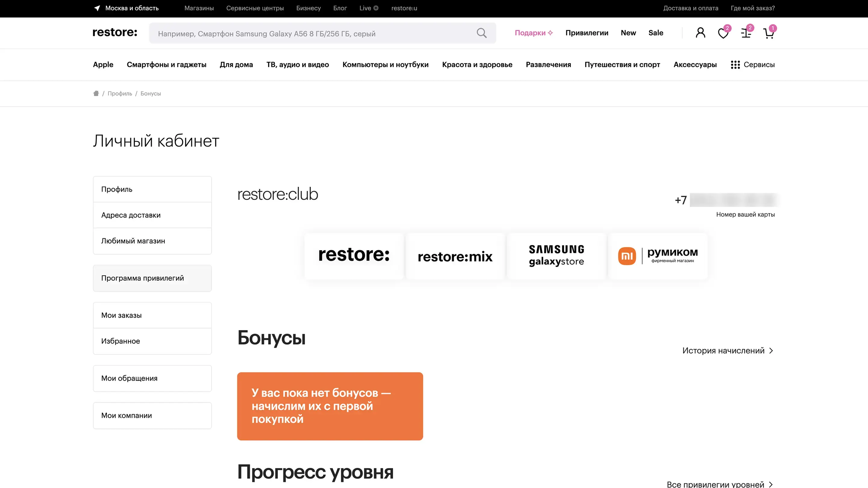The width and height of the screenshot is (868, 488).
Task: Open the user profile icon
Action: pos(700,33)
